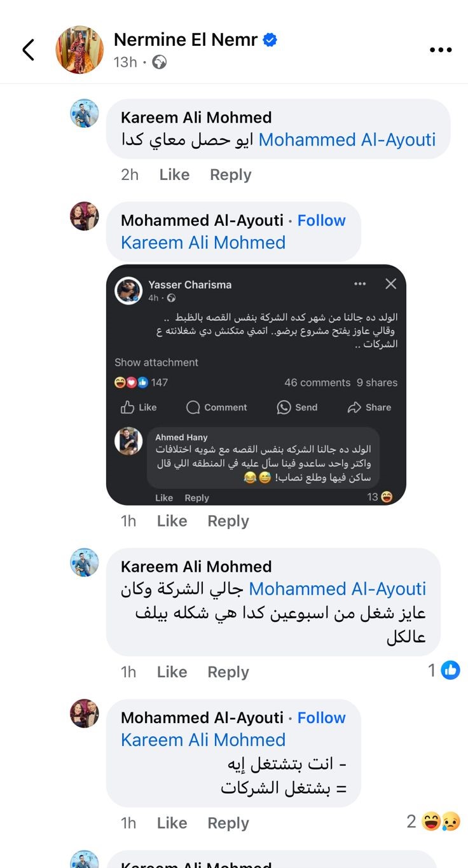This screenshot has width=468, height=868.
Task: Tap the Share arrow icon in the screenshot
Action: (x=354, y=408)
